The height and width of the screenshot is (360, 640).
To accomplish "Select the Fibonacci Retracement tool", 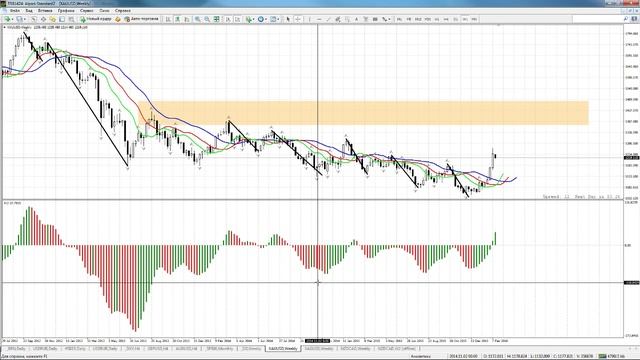I will point(347,19).
